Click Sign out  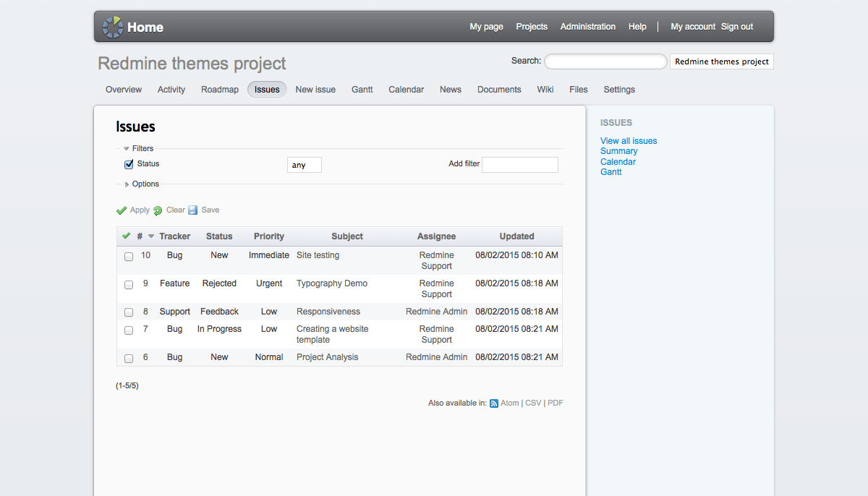point(737,27)
